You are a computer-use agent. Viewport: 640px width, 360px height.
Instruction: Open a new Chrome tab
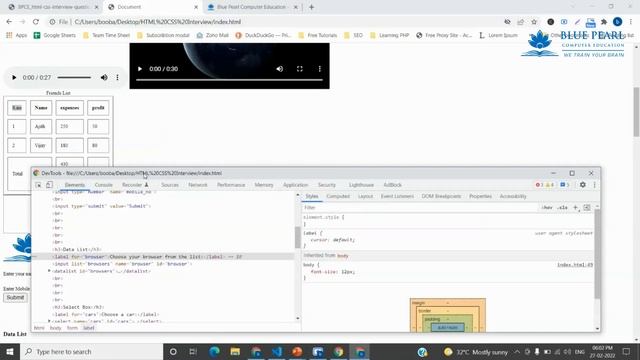click(x=311, y=7)
